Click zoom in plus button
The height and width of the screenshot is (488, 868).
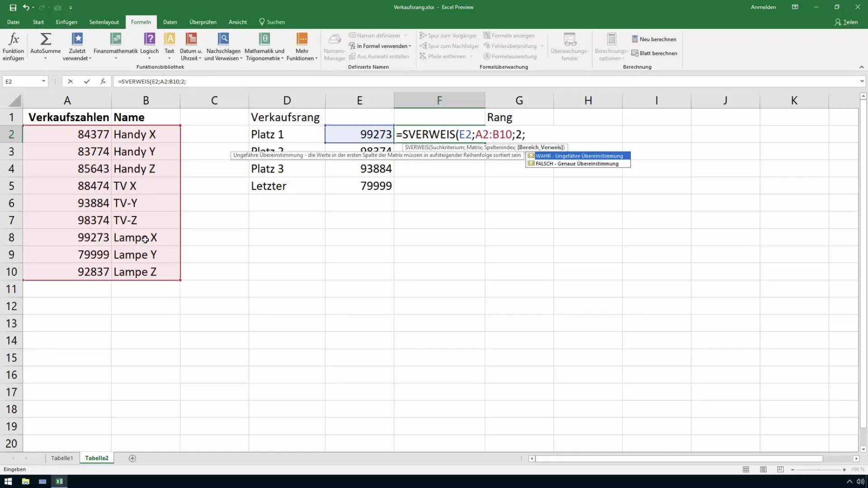click(844, 470)
